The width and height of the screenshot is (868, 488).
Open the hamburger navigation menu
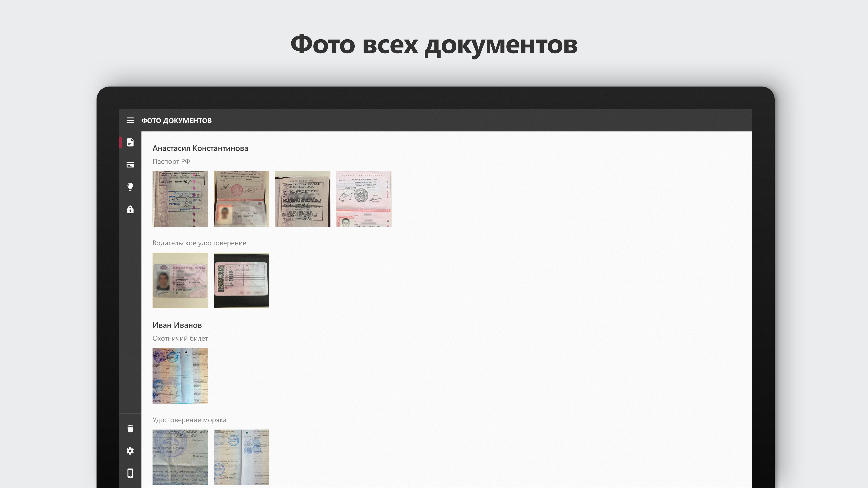pos(130,120)
